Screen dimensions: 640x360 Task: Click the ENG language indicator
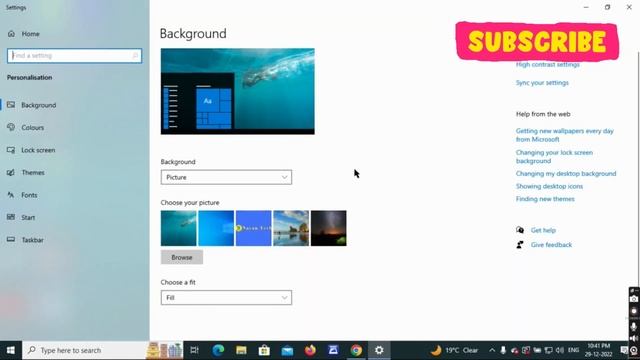573,350
